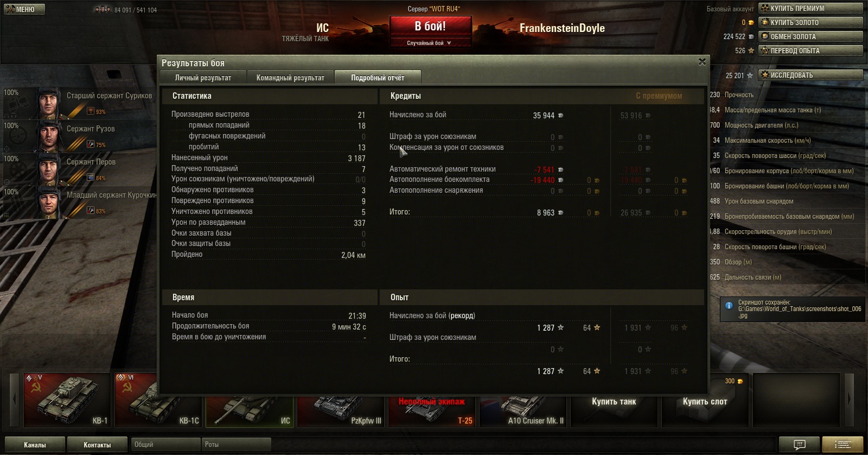Close the battle results window

pyautogui.click(x=702, y=62)
